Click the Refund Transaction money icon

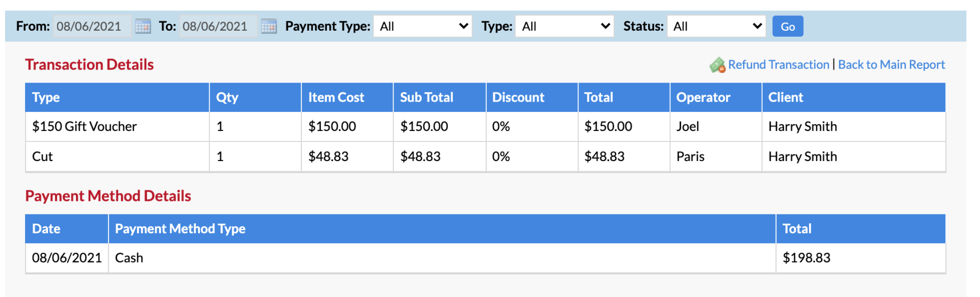tap(718, 65)
